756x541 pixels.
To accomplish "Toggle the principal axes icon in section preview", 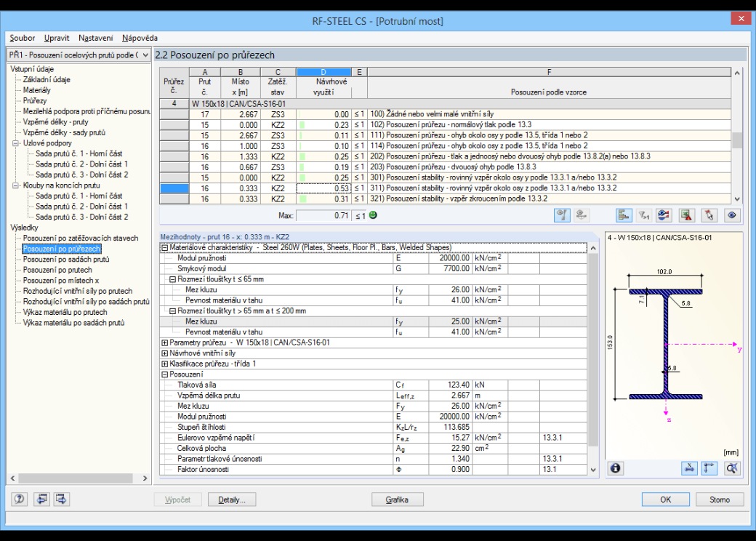I will tap(709, 468).
